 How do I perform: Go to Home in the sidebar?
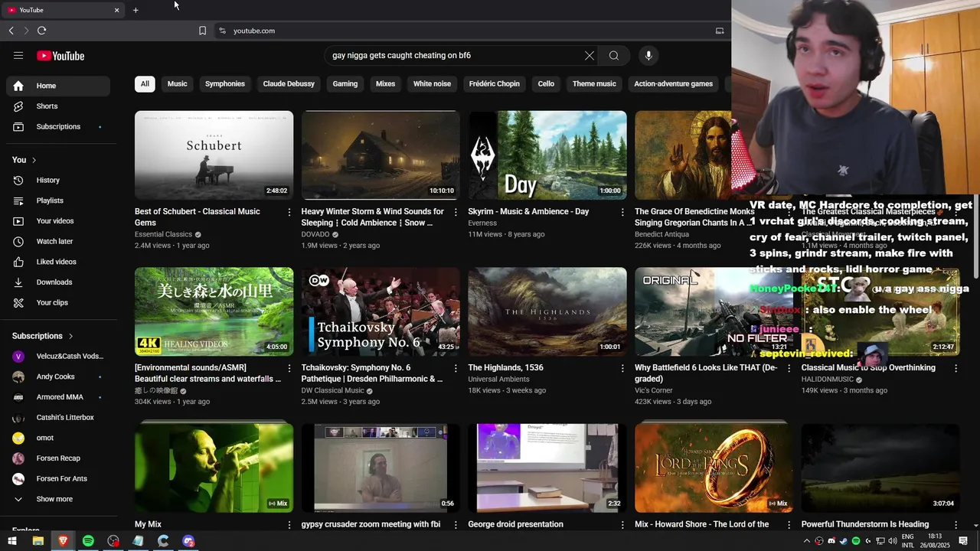58,86
